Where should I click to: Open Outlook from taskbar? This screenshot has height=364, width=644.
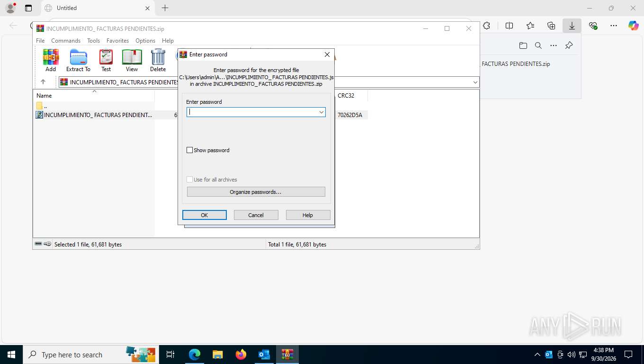pyautogui.click(x=264, y=355)
